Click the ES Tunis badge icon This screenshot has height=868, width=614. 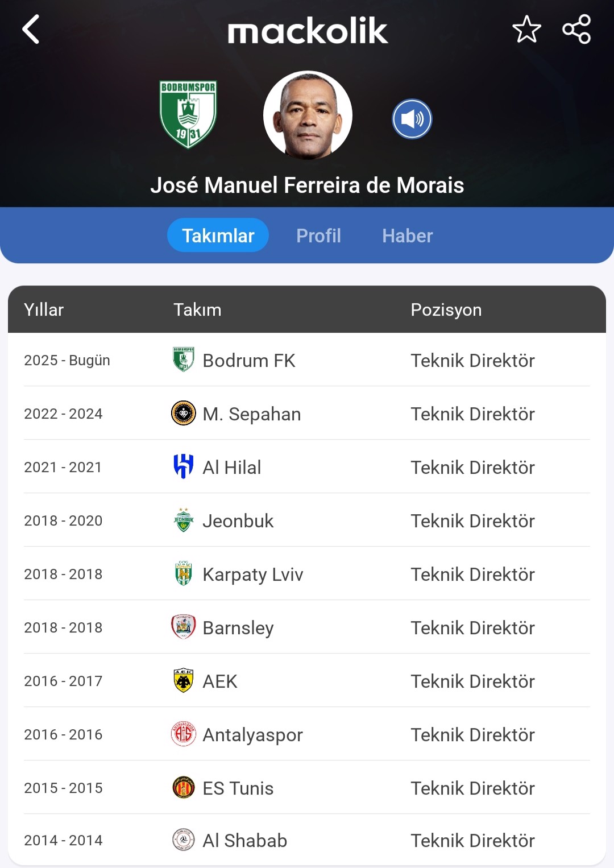(x=184, y=787)
